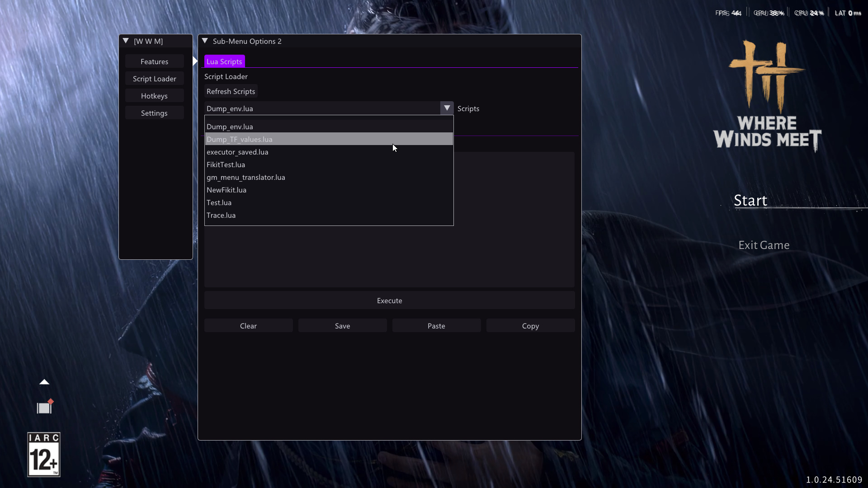Open the notice icon with red marker
Screen dimensions: 868x488
pyautogui.click(x=45, y=407)
